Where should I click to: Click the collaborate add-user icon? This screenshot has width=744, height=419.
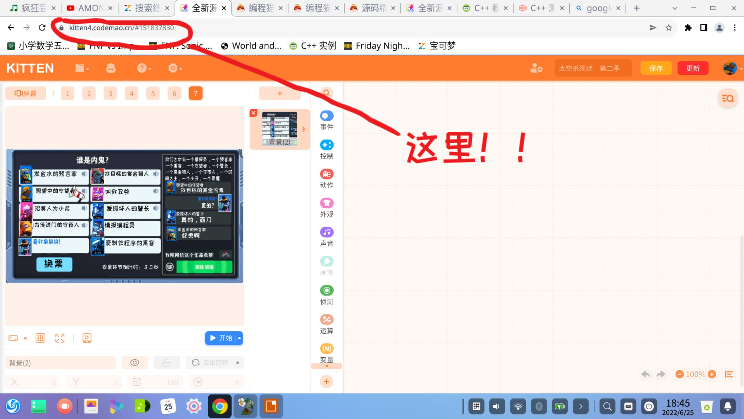[x=536, y=68]
